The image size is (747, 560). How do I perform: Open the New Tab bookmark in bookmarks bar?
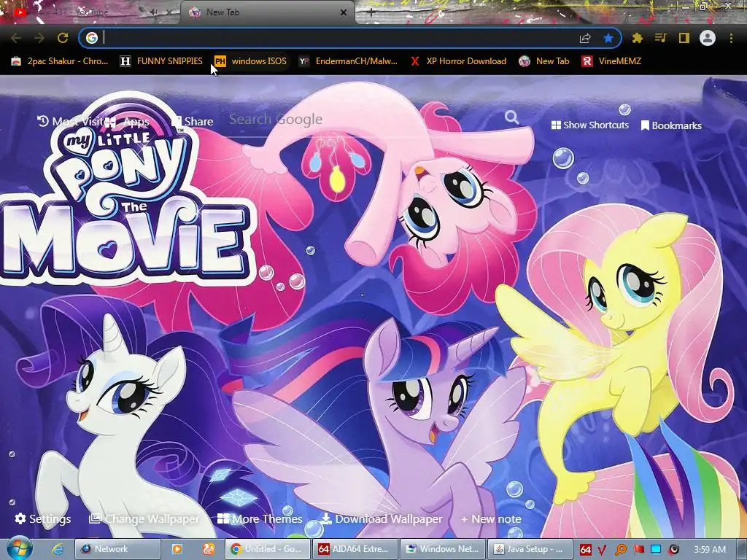pyautogui.click(x=544, y=61)
